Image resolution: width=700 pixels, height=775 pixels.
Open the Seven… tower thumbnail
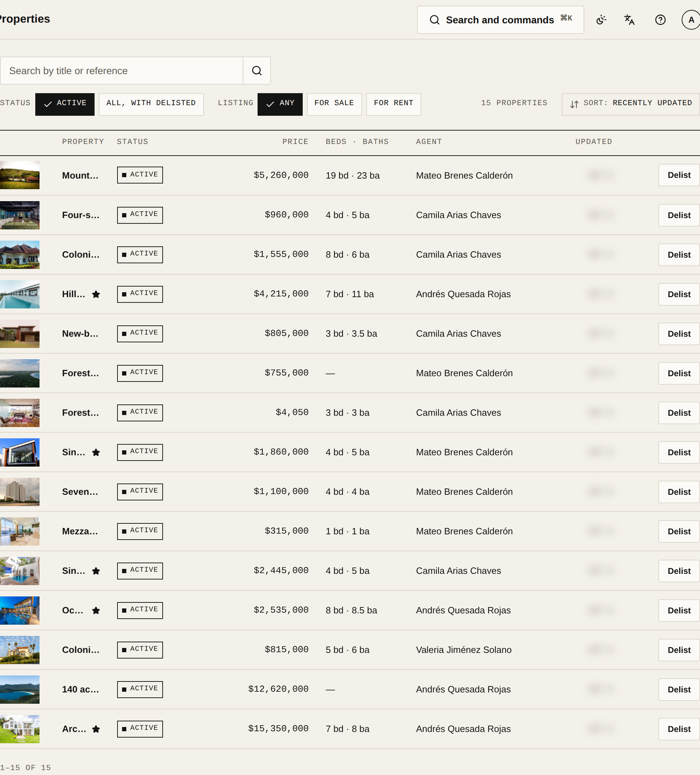pos(20,492)
